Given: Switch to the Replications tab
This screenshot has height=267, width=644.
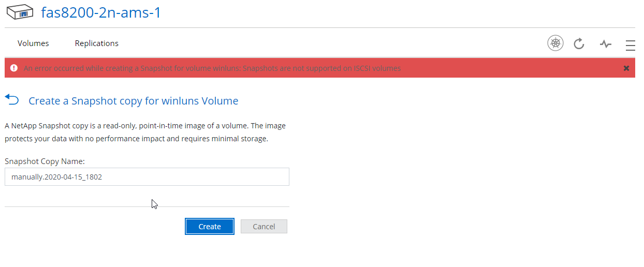Looking at the screenshot, I should pos(97,43).
